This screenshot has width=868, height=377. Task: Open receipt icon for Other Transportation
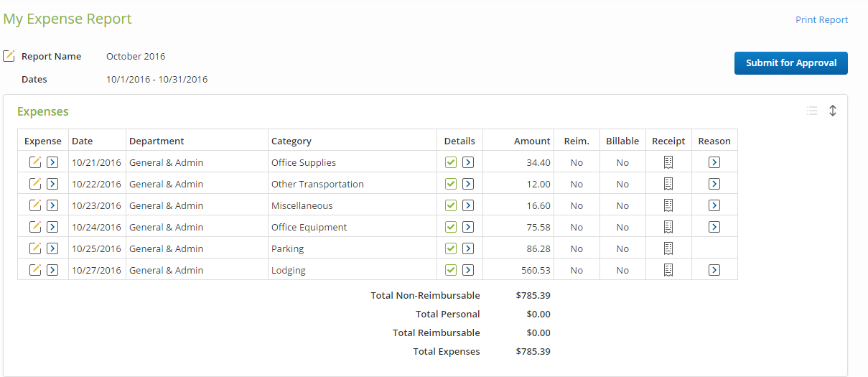tap(668, 184)
